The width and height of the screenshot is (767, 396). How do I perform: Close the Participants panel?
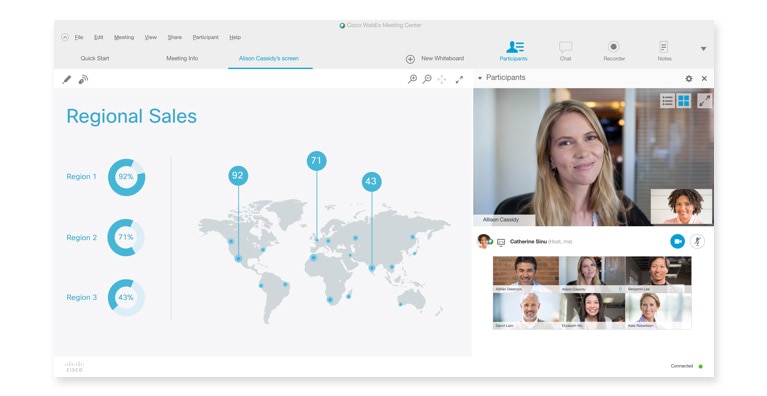(704, 78)
